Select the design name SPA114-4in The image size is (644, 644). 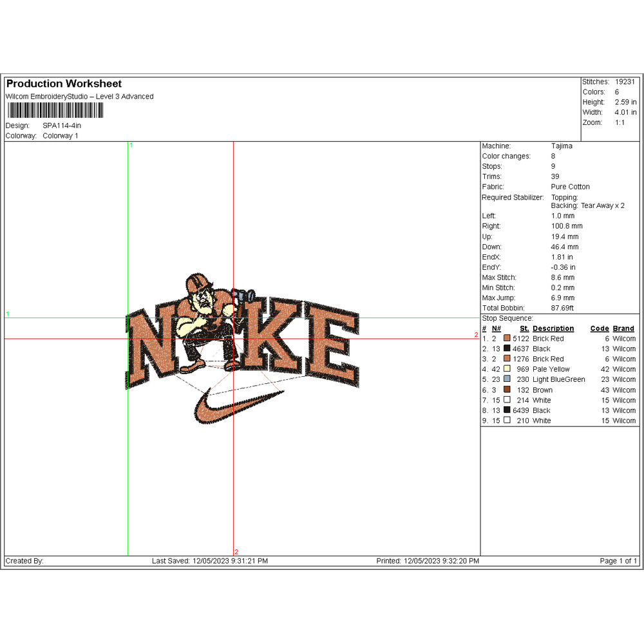62,126
